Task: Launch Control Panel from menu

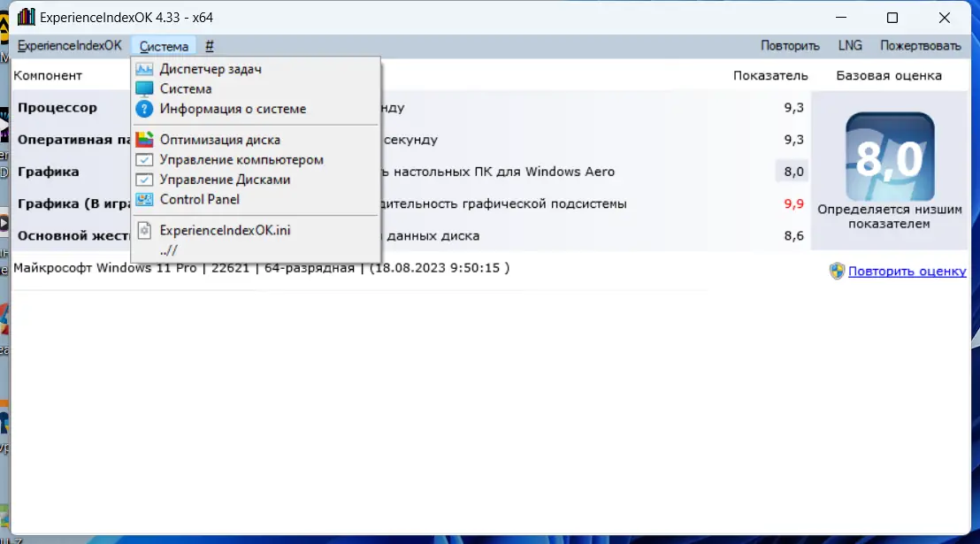Action: 256,200
